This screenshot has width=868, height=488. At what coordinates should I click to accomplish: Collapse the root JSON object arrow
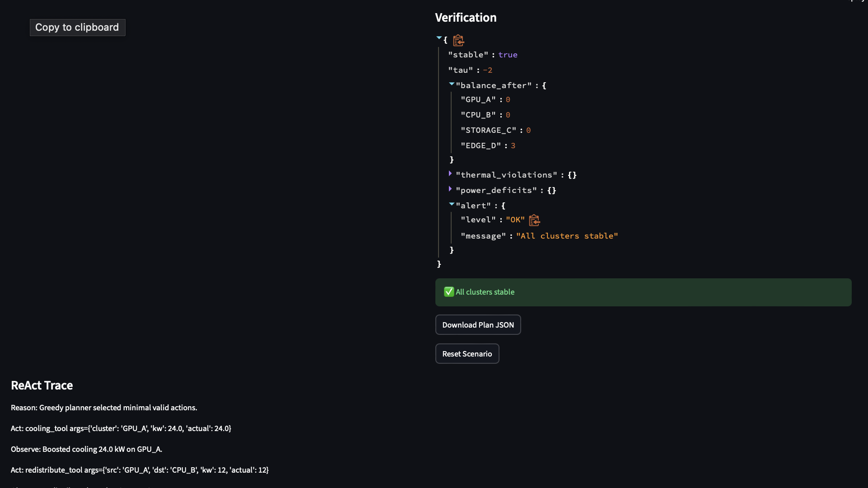(439, 38)
